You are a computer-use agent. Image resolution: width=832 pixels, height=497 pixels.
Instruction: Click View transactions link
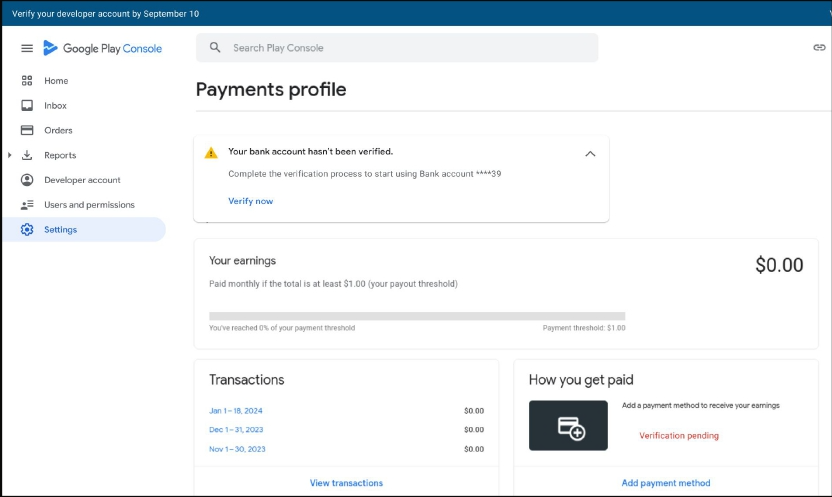pyautogui.click(x=346, y=483)
